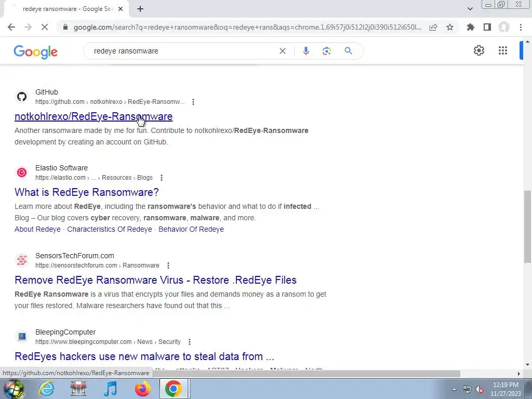Click the SensorsTechForum favicon

point(22,260)
